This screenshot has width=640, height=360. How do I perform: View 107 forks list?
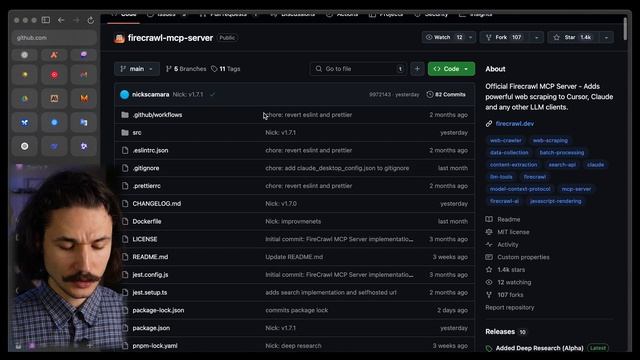[x=510, y=295]
